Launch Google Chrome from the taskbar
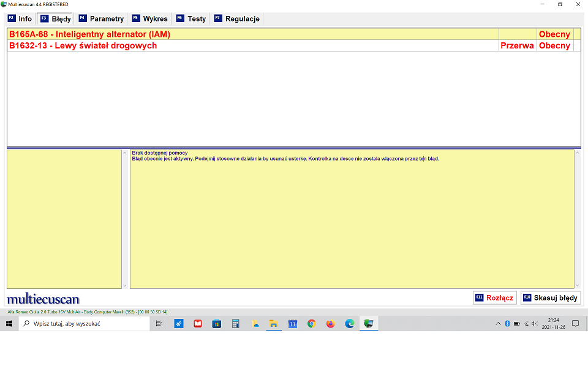 (311, 324)
